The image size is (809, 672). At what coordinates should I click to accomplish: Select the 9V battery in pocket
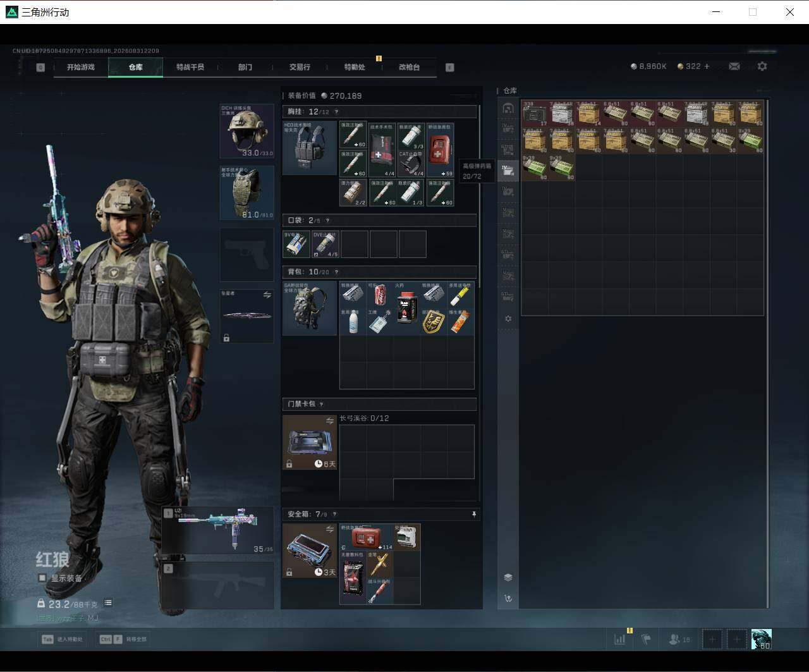click(x=296, y=244)
